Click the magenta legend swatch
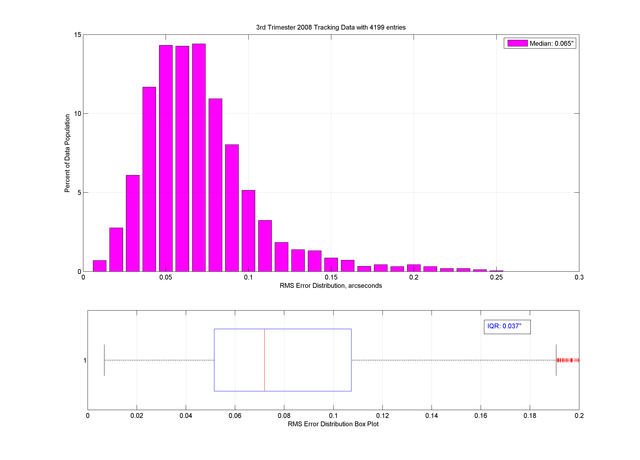The height and width of the screenshot is (460, 640). [x=518, y=44]
